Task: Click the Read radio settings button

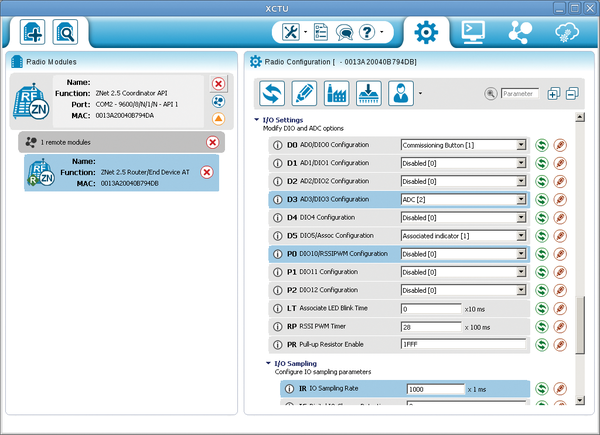Action: click(272, 93)
